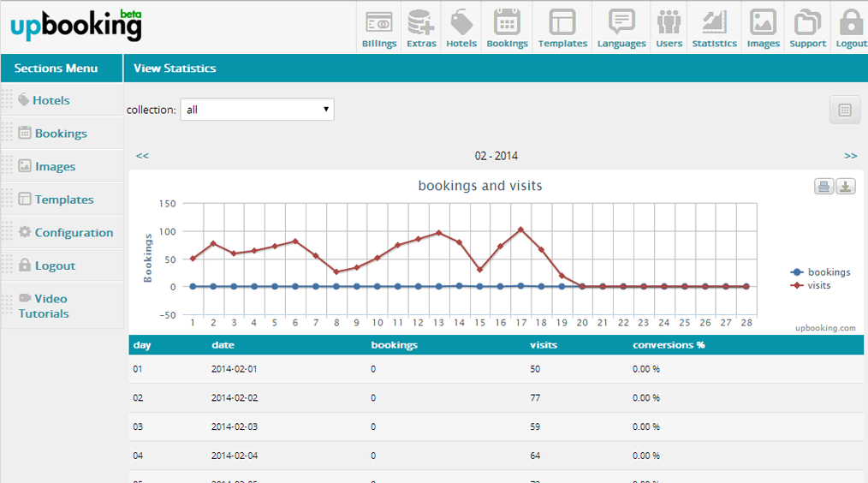Select Logout in the Sections Menu
868x483 pixels.
pyautogui.click(x=55, y=265)
